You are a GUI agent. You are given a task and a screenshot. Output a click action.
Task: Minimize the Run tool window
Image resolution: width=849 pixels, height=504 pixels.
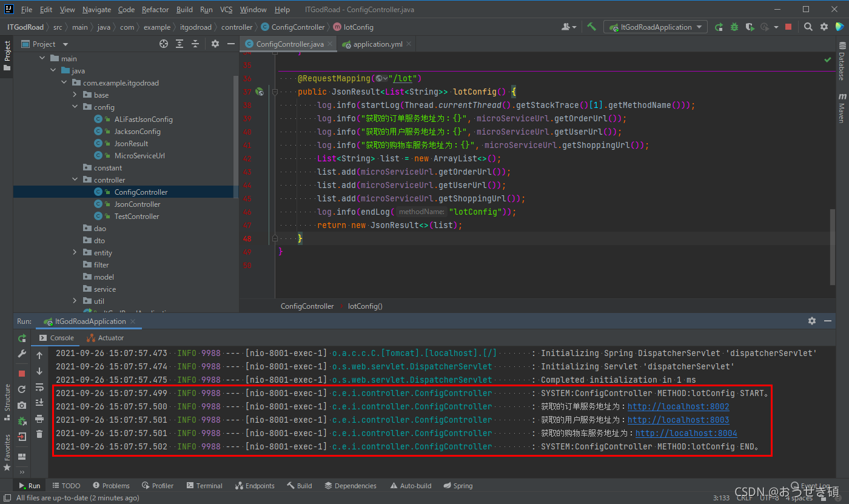828,321
